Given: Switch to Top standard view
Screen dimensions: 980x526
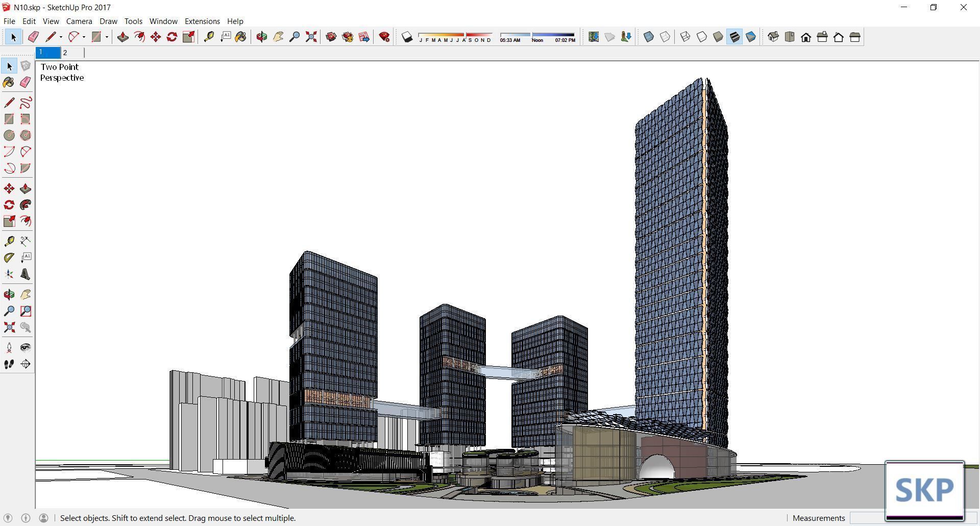Looking at the screenshot, I should pos(790,37).
